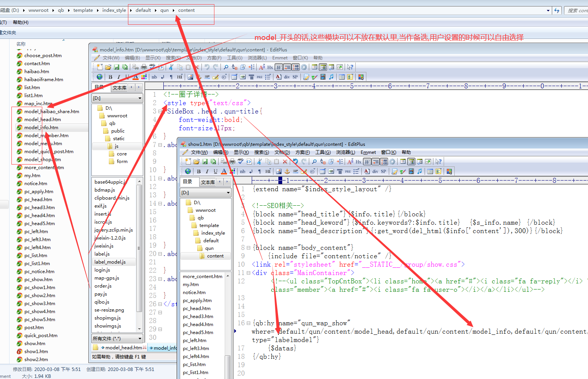Insert an anchor with the anchor icon
Screen dimensions: 588x379
click(x=287, y=171)
